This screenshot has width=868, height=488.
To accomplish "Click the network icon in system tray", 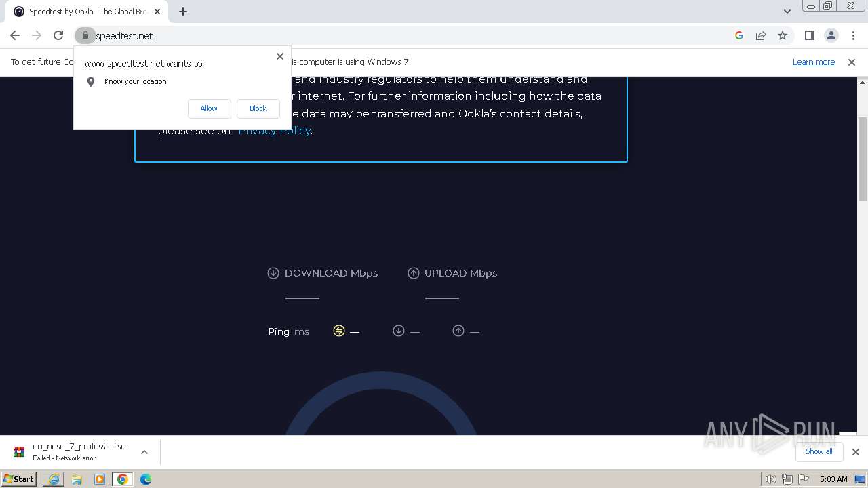I will coord(787,479).
